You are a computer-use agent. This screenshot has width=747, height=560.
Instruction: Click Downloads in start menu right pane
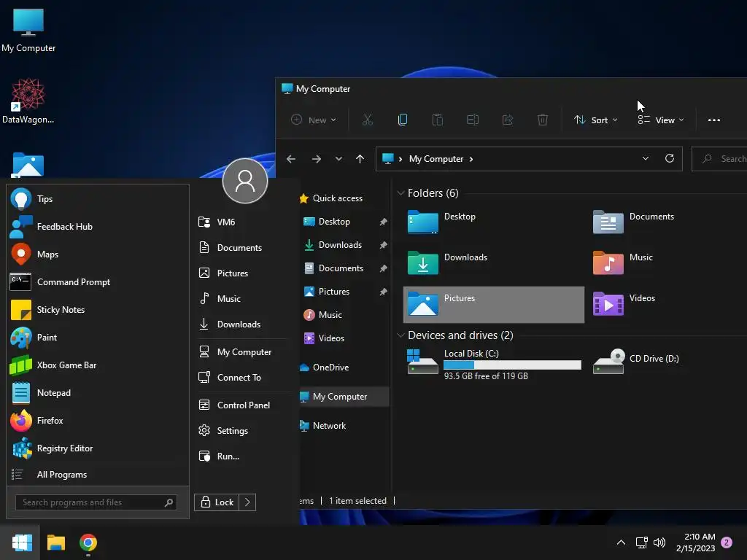(243, 324)
